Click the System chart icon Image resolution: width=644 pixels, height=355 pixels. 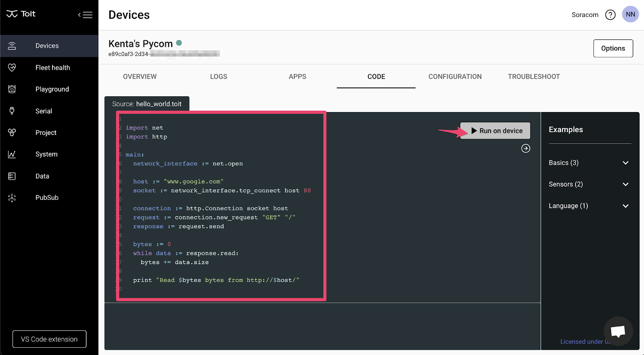pos(12,154)
